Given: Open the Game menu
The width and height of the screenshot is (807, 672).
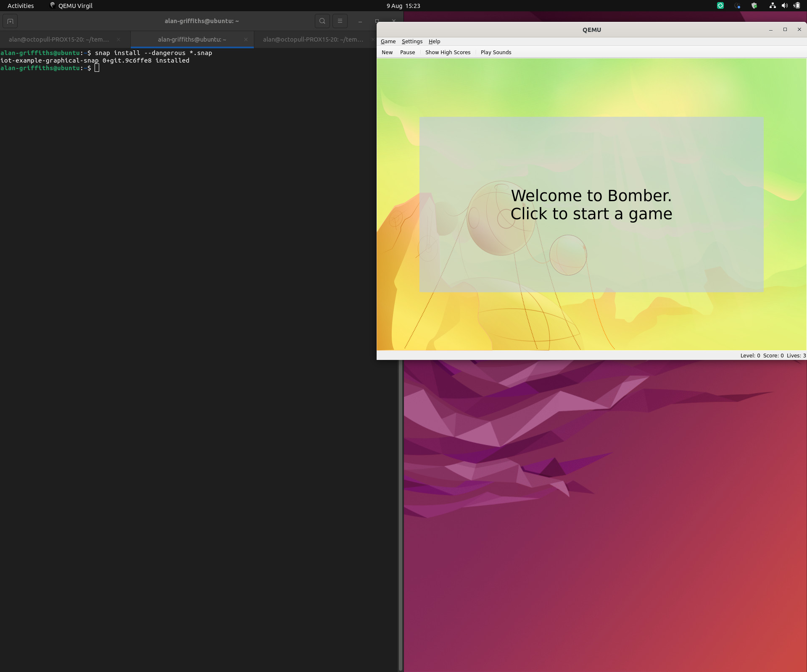Looking at the screenshot, I should pos(388,42).
